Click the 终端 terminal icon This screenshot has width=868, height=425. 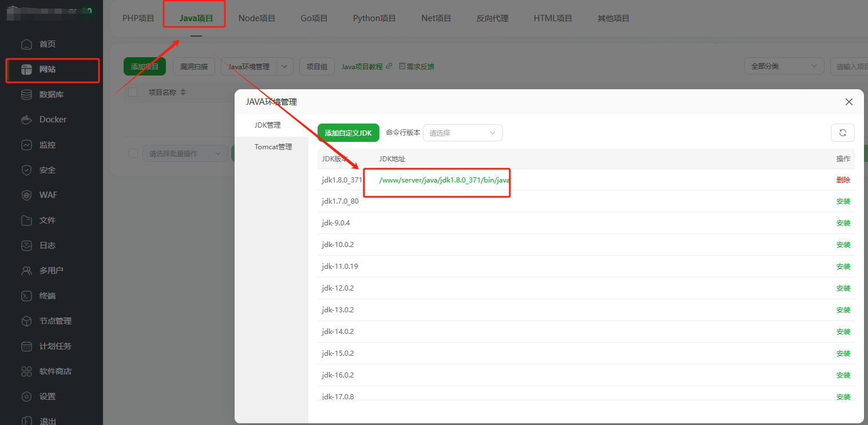coord(26,296)
